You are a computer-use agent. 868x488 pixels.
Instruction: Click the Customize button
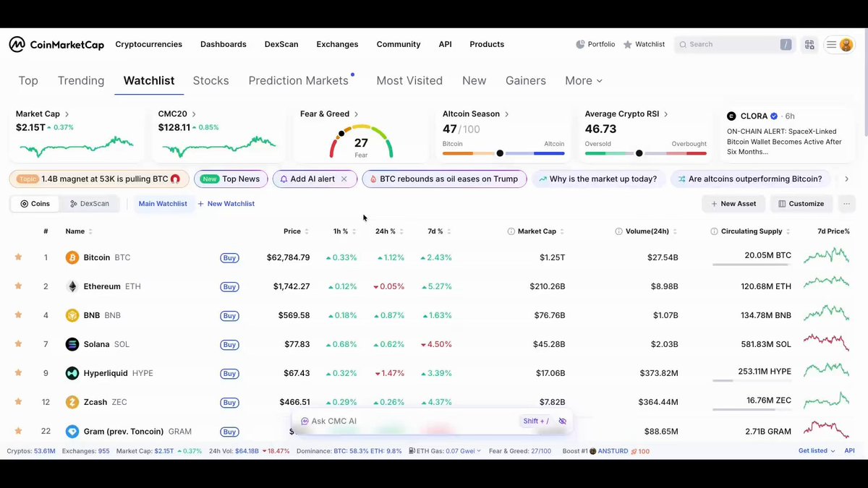801,204
